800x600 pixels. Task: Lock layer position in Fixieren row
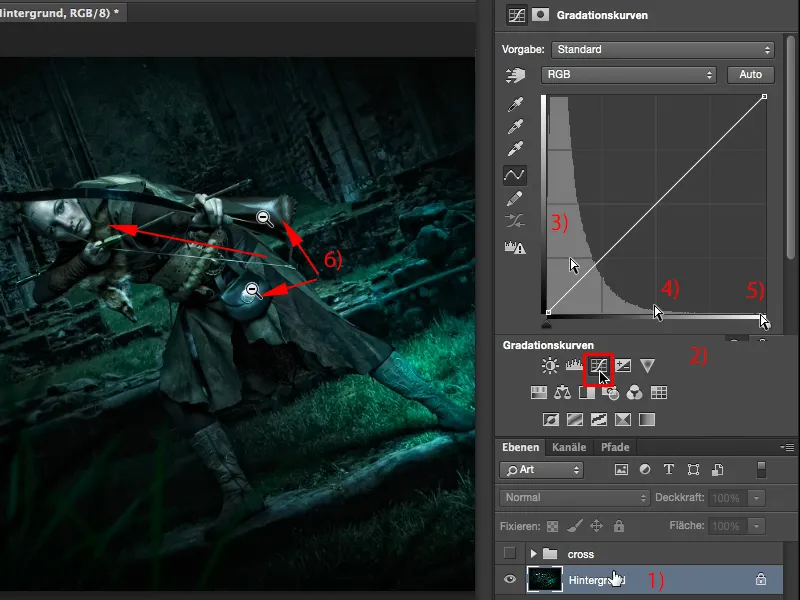coord(596,526)
